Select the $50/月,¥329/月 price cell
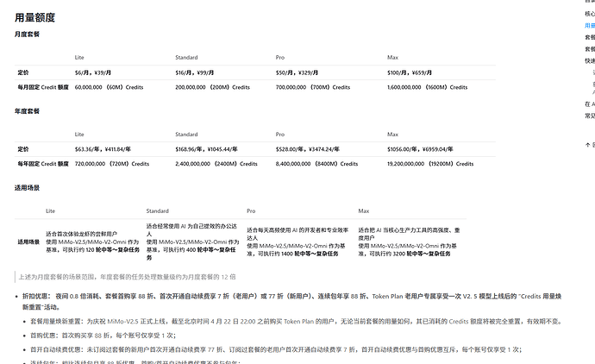 click(x=297, y=72)
